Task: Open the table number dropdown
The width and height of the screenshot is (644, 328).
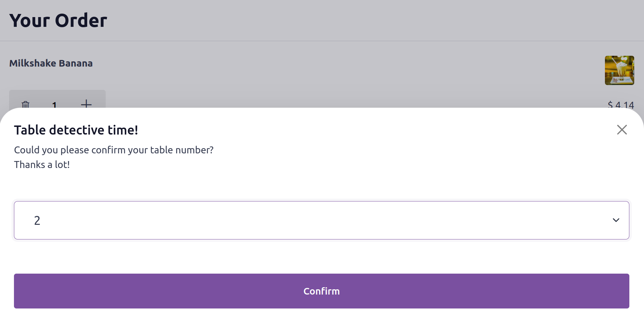Action: pos(321,220)
